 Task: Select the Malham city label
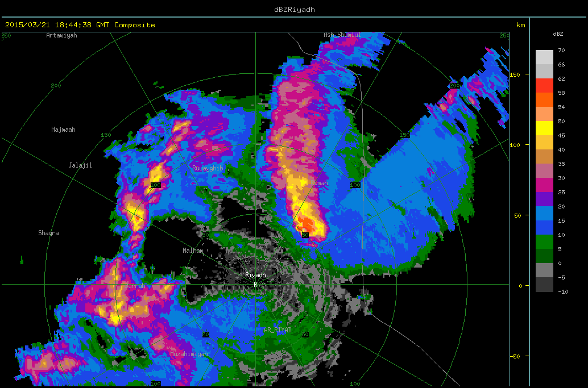193,251
